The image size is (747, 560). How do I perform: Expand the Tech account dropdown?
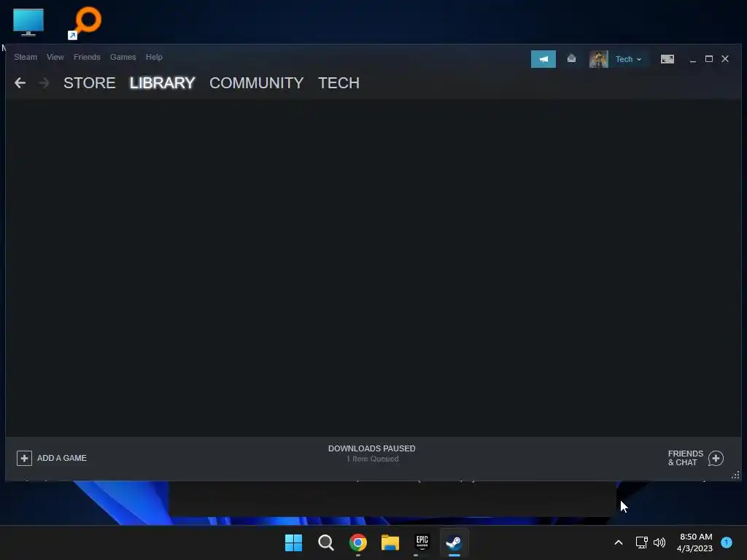pyautogui.click(x=628, y=60)
